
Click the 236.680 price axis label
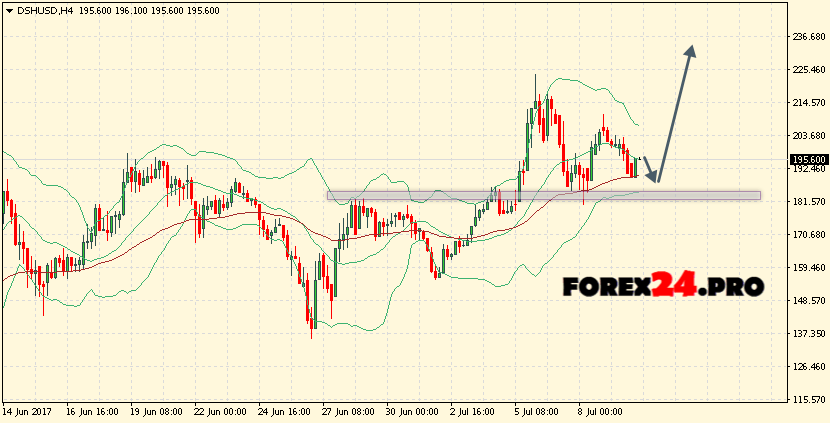pos(807,37)
